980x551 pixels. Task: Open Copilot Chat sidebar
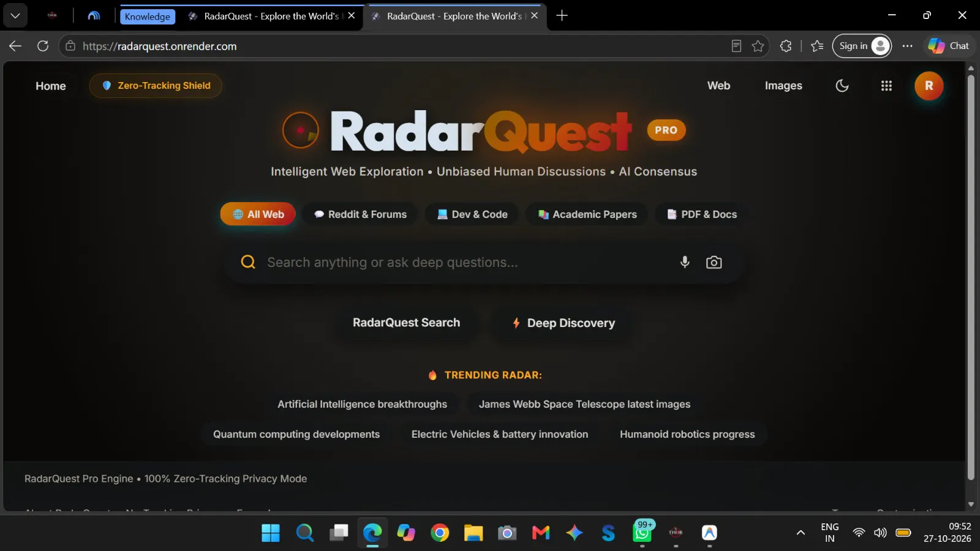pos(948,46)
